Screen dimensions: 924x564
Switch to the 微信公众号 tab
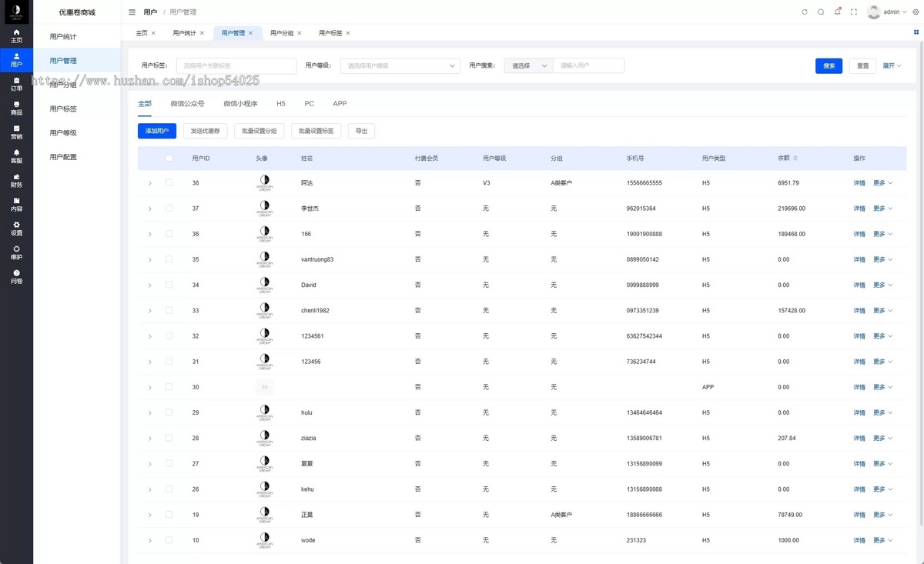click(188, 104)
